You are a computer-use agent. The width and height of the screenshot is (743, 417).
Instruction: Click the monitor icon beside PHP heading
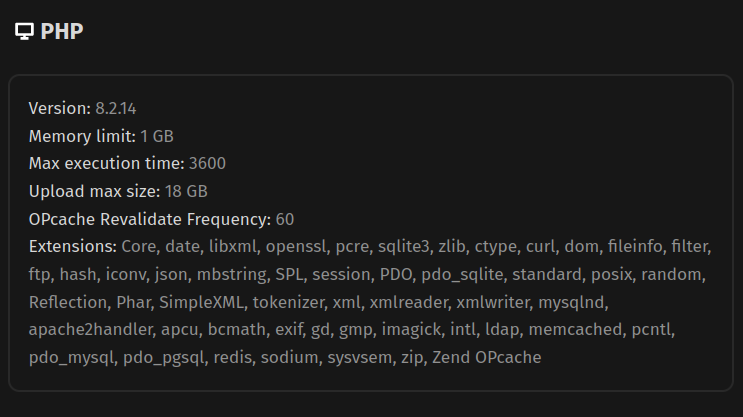[24, 32]
